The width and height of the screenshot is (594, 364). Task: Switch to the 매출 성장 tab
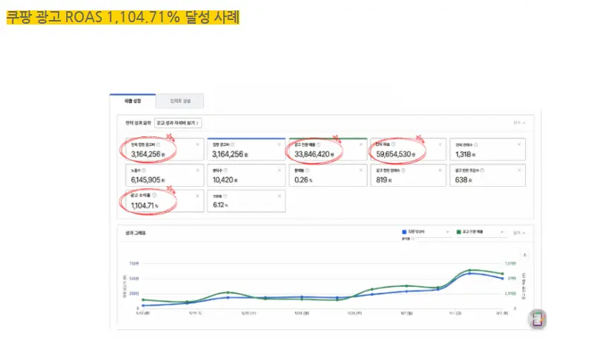coord(133,101)
